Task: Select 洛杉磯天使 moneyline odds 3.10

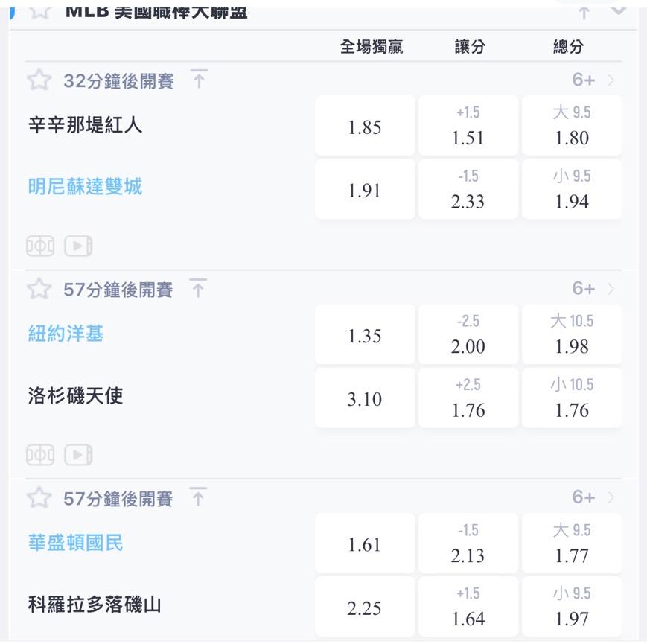Action: [x=365, y=398]
